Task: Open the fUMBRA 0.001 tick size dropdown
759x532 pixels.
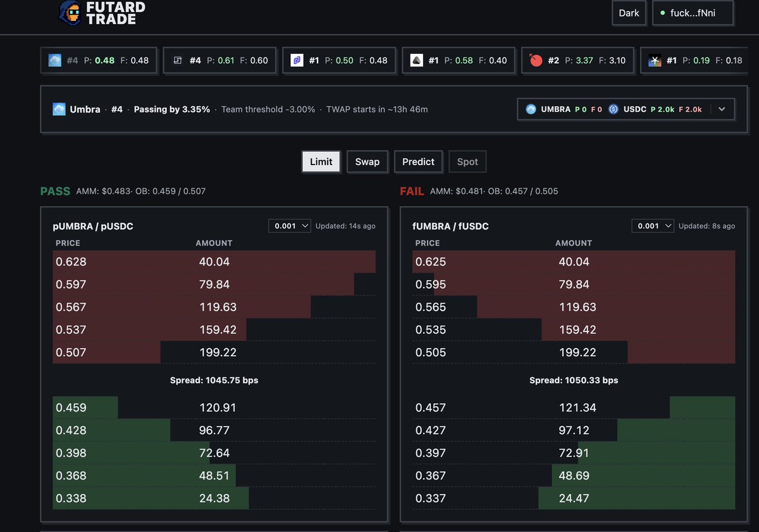Action: pos(653,226)
